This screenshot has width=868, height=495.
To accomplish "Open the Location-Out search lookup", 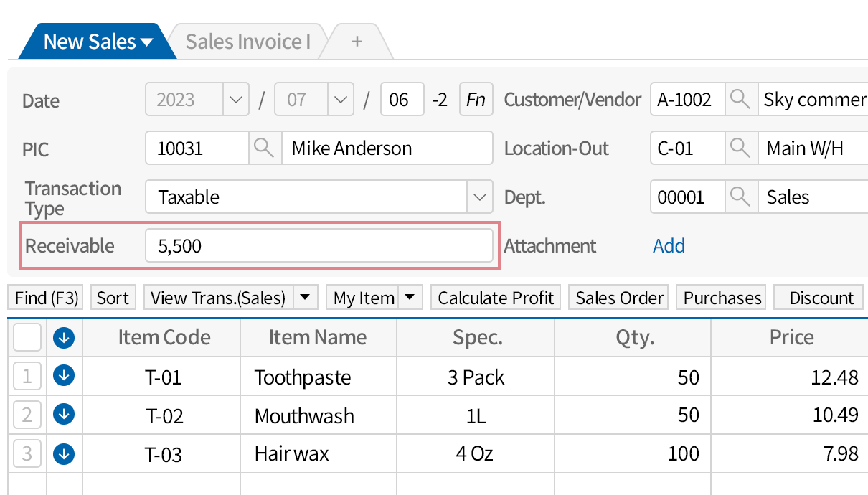I will tap(740, 148).
